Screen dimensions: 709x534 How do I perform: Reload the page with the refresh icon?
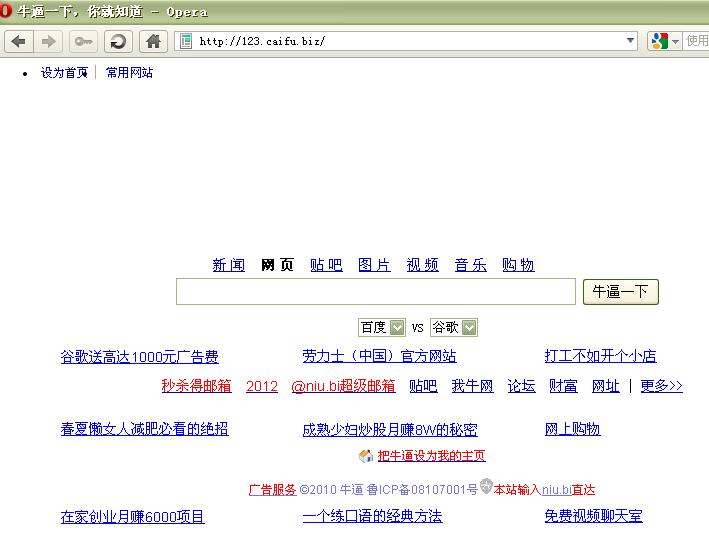118,42
